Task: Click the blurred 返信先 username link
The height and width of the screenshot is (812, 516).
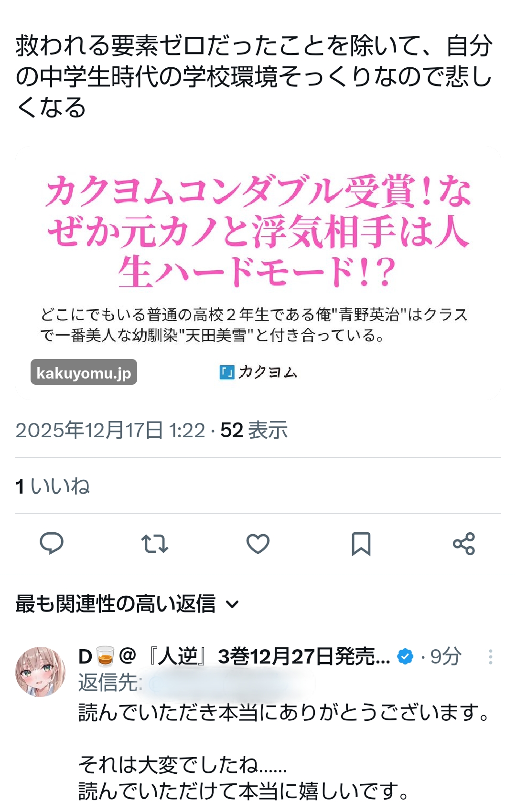Action: 232,683
